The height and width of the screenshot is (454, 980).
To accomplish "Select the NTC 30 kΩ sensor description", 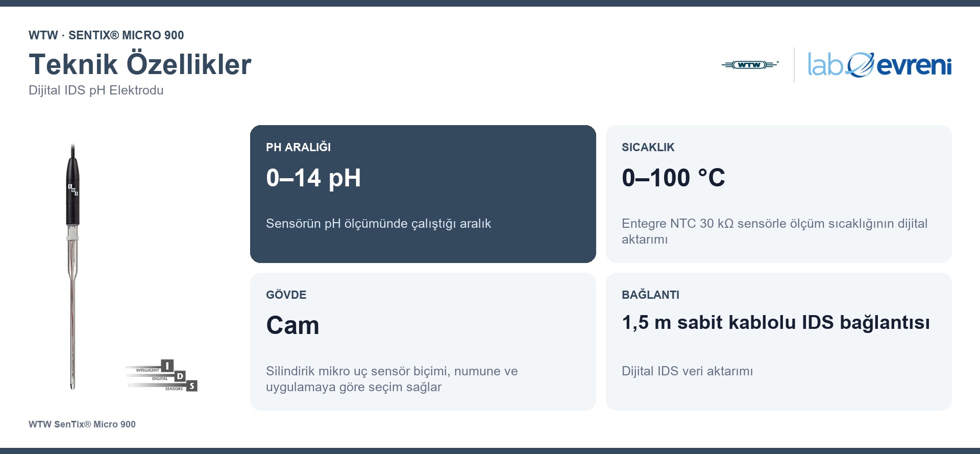I will [774, 231].
